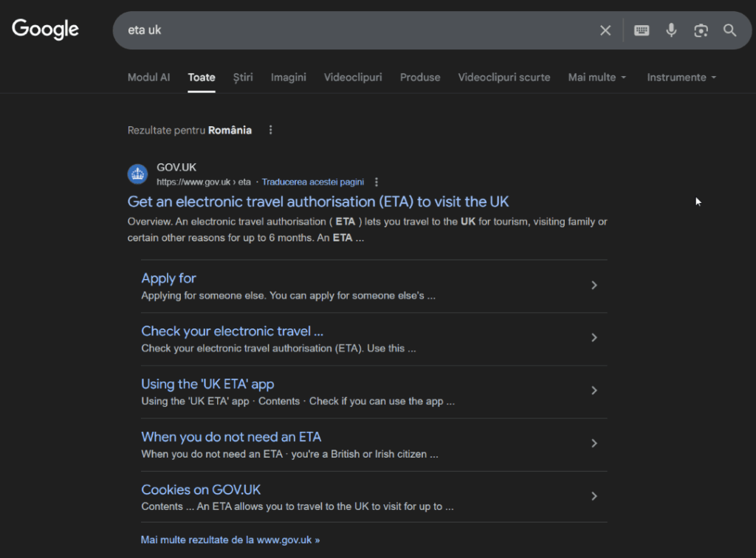Screen dimensions: 756x558
Task: Open 'Get an electronic travel authorisation' result
Action: click(318, 201)
